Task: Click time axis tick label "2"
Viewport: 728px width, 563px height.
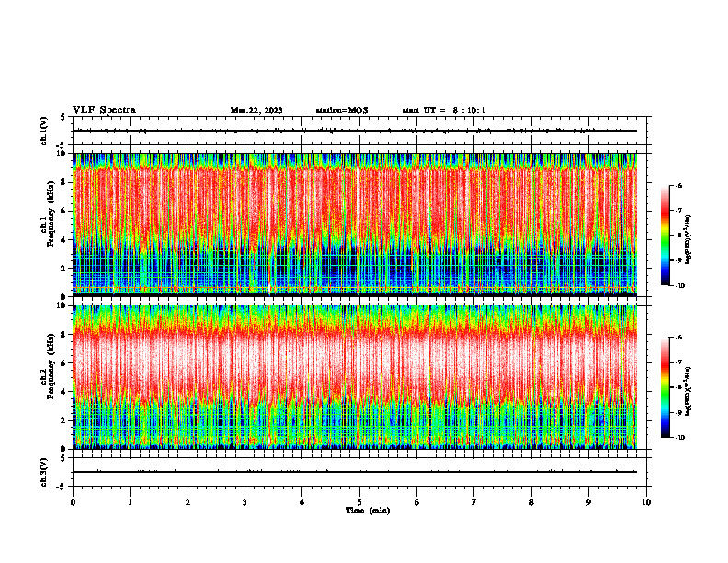Action: coord(188,502)
